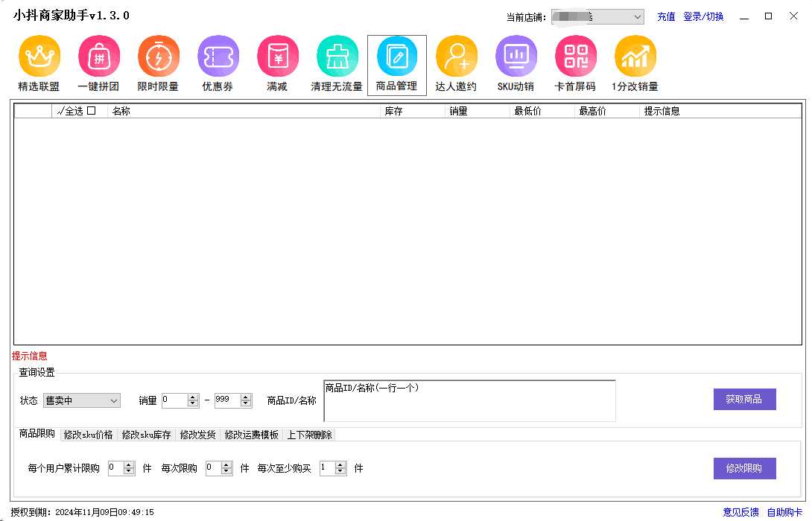Click the 充值 recharge link

tap(665, 16)
